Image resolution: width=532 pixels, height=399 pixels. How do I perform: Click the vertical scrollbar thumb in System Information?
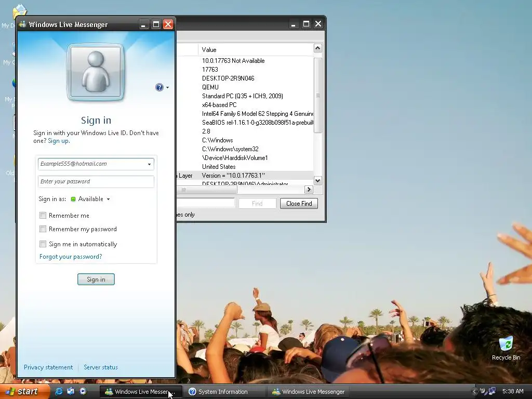(317, 95)
